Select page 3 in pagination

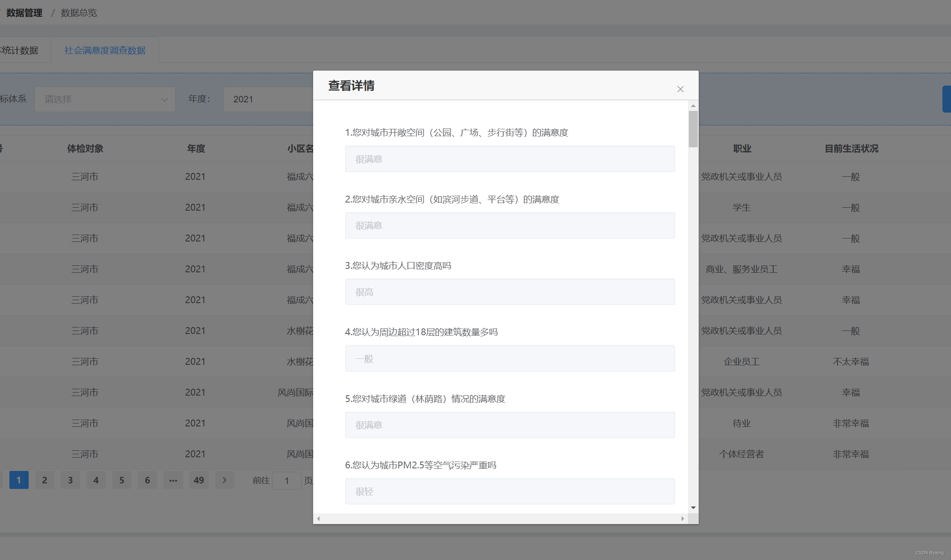tap(70, 480)
